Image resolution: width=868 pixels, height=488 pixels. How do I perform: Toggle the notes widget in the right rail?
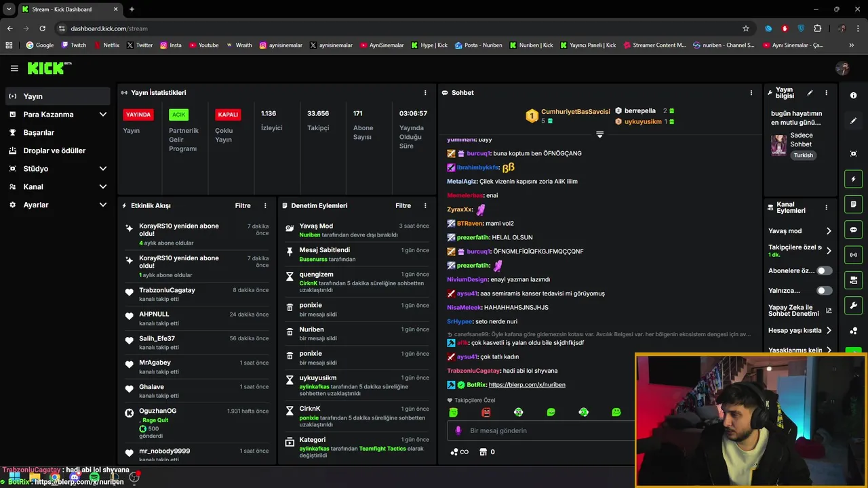854,204
